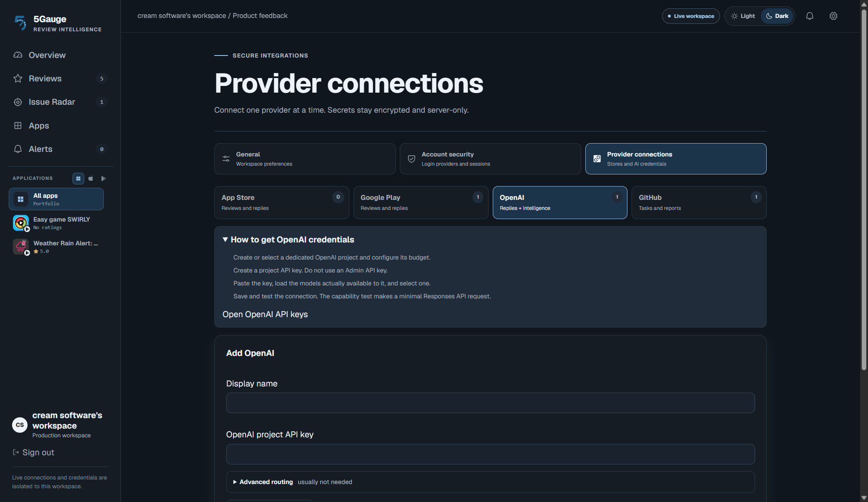Click the "Weather Rain Alert: ..." app name

coord(66,243)
